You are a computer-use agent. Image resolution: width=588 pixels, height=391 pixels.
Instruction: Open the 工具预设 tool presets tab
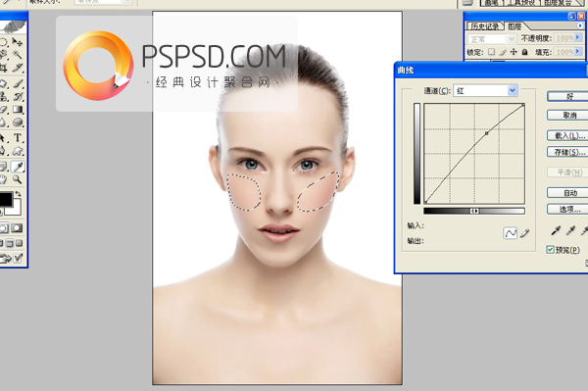pos(522,3)
